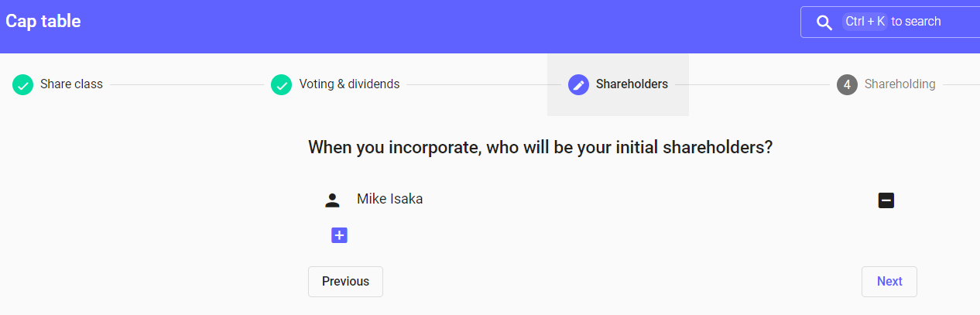Click the pencil icon for Shareholders step
980x315 pixels.
[x=578, y=84]
